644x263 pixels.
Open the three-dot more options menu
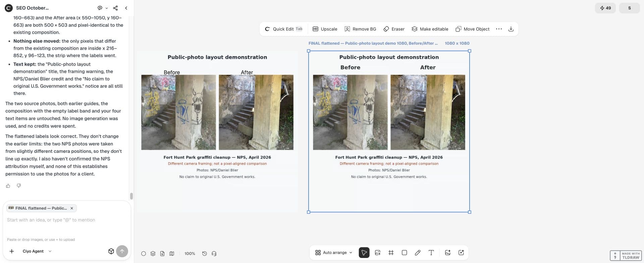pos(499,29)
